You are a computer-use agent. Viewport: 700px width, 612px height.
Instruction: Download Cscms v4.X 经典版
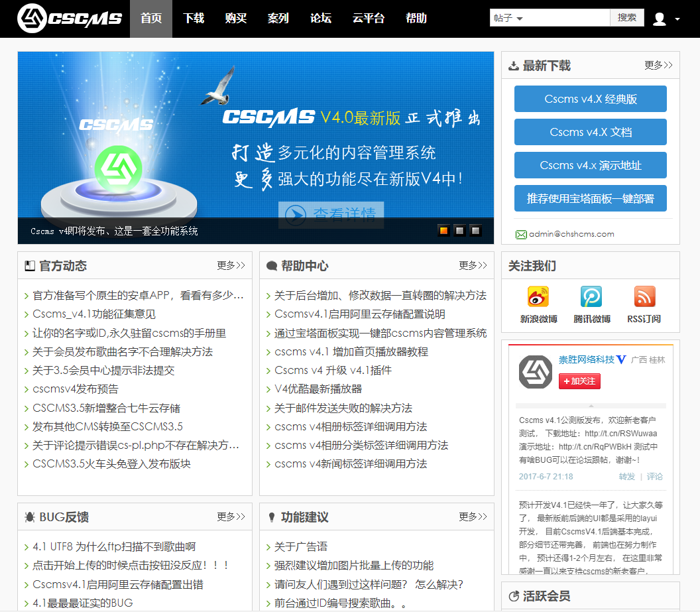pos(590,99)
